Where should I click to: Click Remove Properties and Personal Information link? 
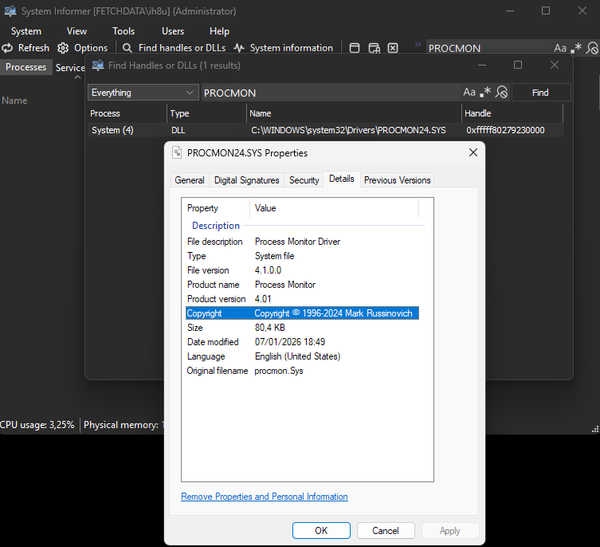point(264,496)
